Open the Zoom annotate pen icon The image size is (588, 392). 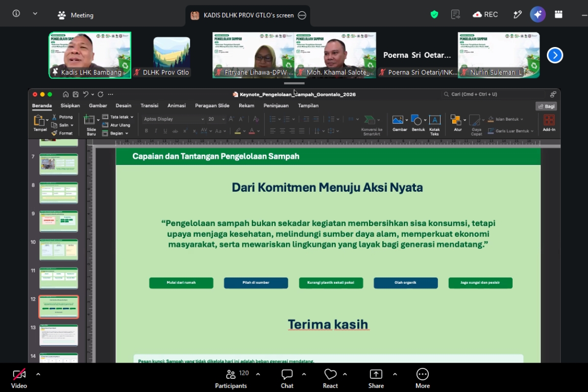[x=517, y=15]
